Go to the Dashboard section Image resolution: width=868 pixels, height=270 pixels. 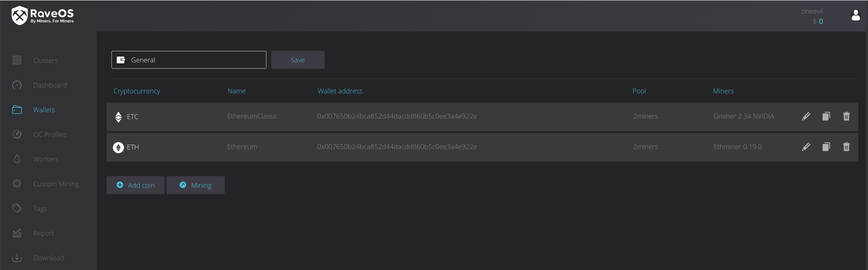(x=50, y=85)
